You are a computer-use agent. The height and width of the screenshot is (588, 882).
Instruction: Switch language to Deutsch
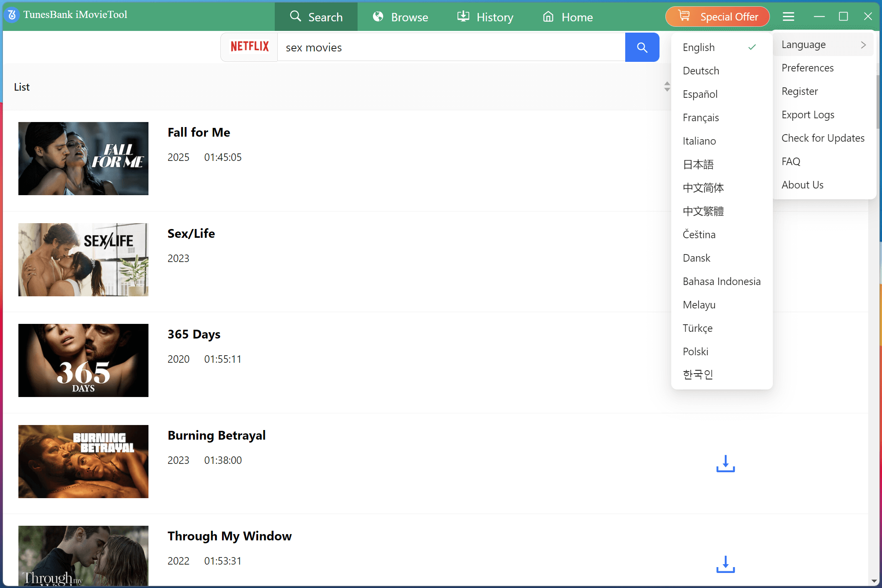[x=701, y=71]
